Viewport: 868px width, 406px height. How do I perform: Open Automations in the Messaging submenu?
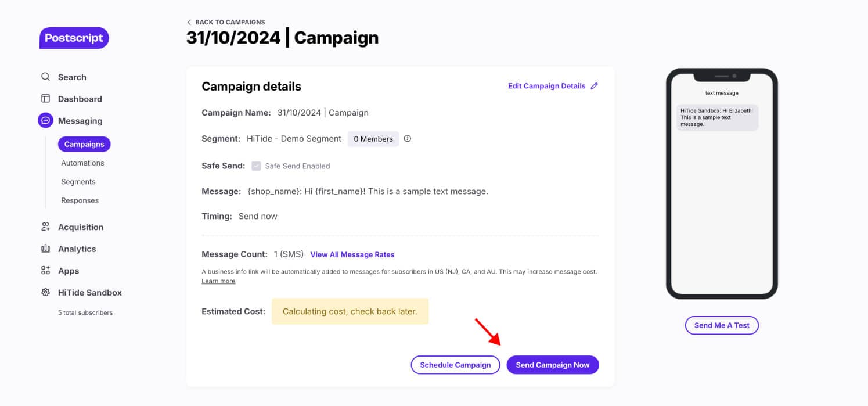[x=82, y=163]
